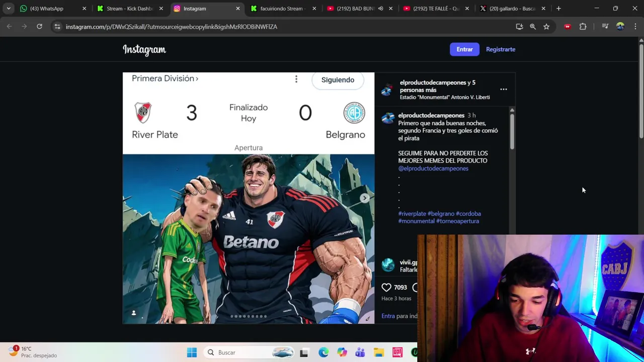Click the browser back button
The image size is (644, 362).
click(x=9, y=27)
